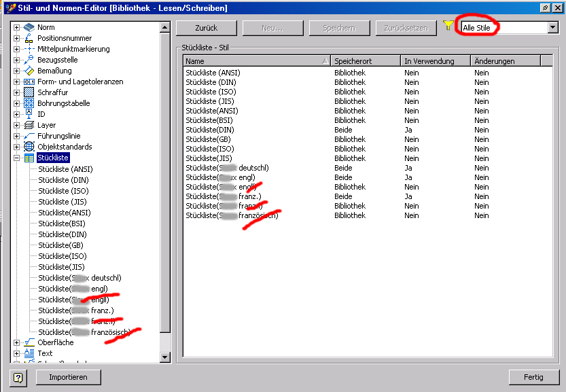Screen dimensions: 566x392
Task: Expand the Oberfläche node
Action: [x=16, y=342]
